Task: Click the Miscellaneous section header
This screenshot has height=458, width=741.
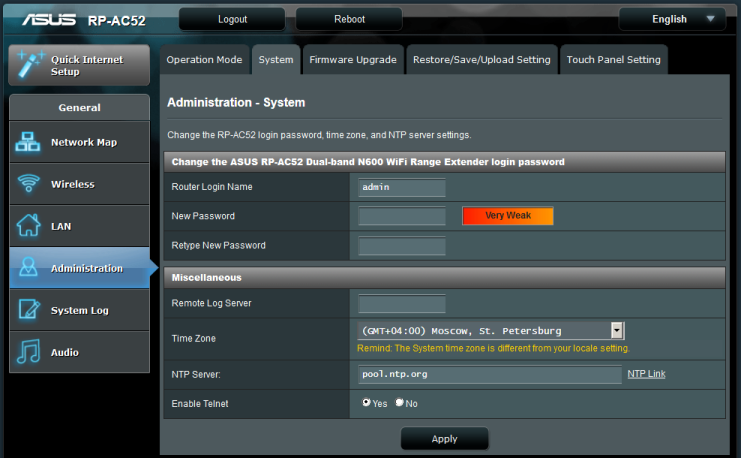Action: point(444,277)
